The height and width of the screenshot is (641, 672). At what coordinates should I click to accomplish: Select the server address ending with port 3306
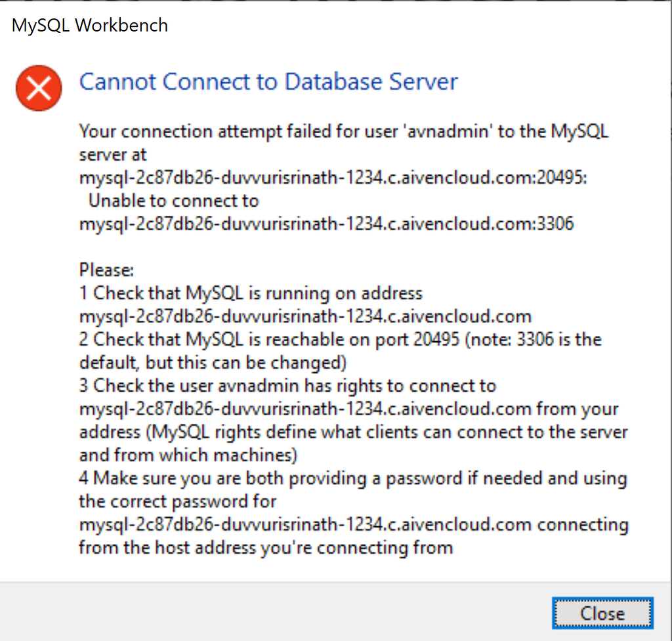click(x=326, y=224)
